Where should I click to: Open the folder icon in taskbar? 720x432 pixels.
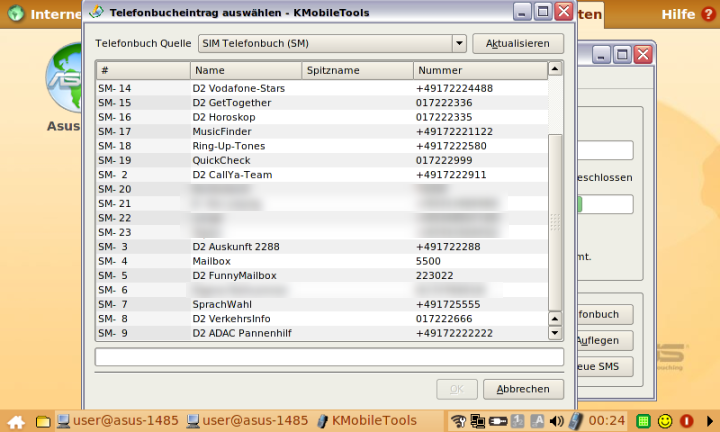pos(43,421)
